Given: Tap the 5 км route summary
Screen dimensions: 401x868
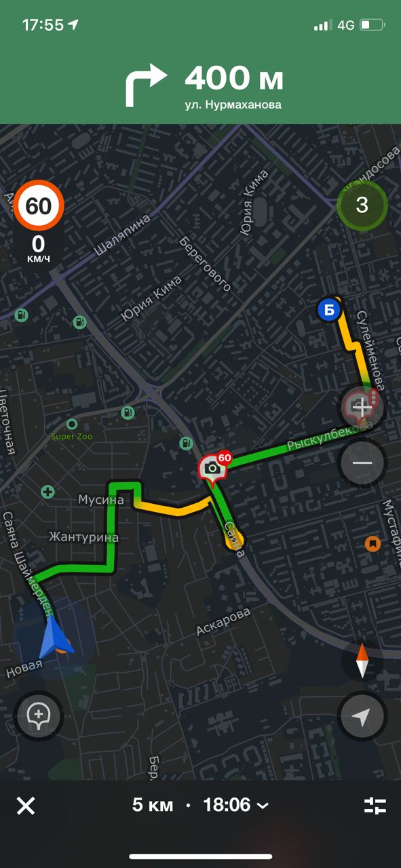Looking at the screenshot, I should click(147, 805).
